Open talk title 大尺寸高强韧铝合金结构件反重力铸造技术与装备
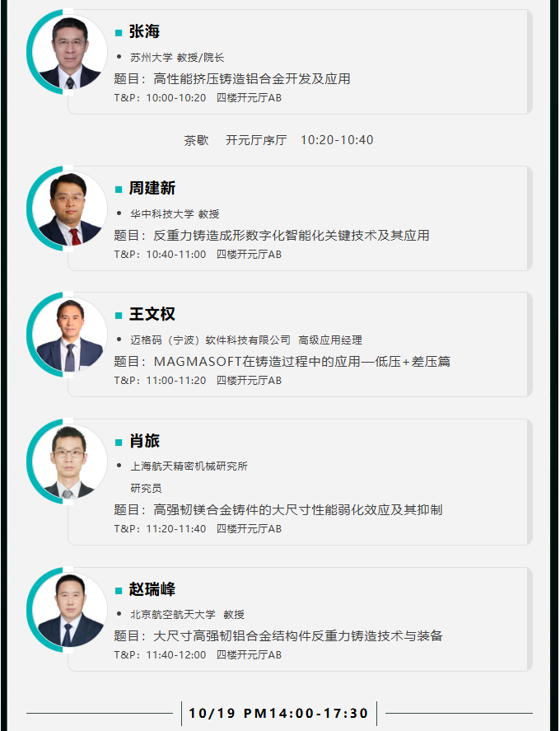560x731 pixels. click(x=298, y=636)
